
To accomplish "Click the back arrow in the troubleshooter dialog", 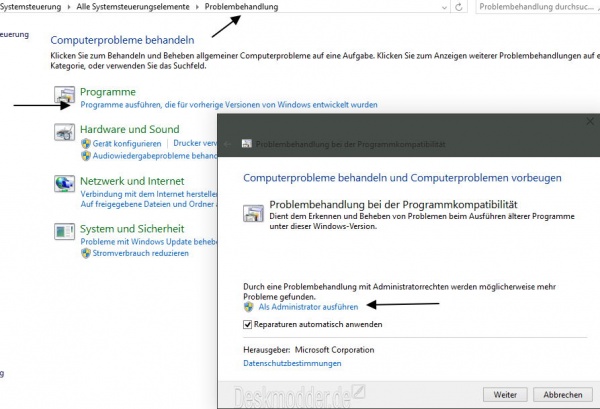I will click(229, 144).
